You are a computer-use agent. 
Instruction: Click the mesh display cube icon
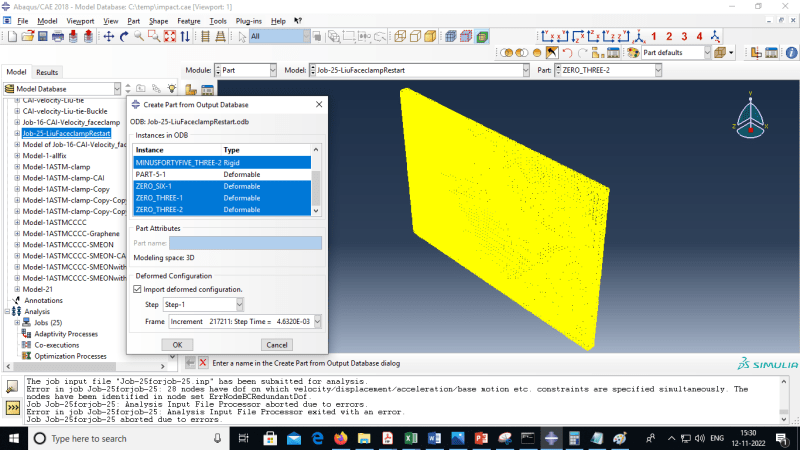coord(451,36)
